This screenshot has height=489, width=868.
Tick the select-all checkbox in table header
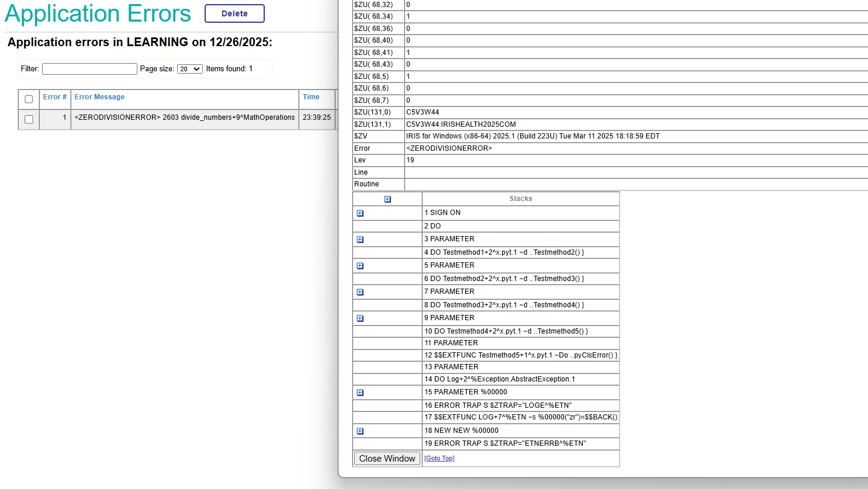tap(29, 99)
